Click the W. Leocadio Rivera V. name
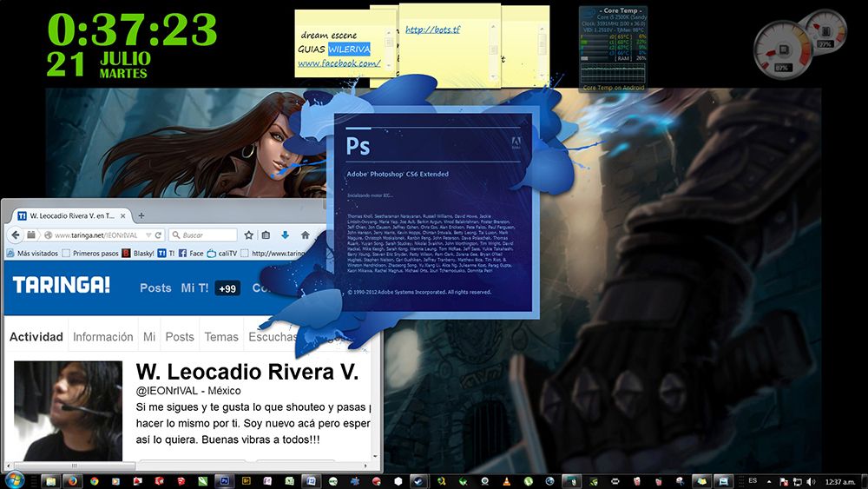This screenshot has width=868, height=489. point(247,372)
